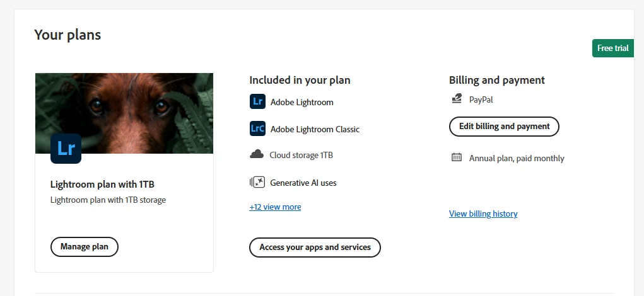
Task: Click the PayPal payment method icon
Action: 457,99
